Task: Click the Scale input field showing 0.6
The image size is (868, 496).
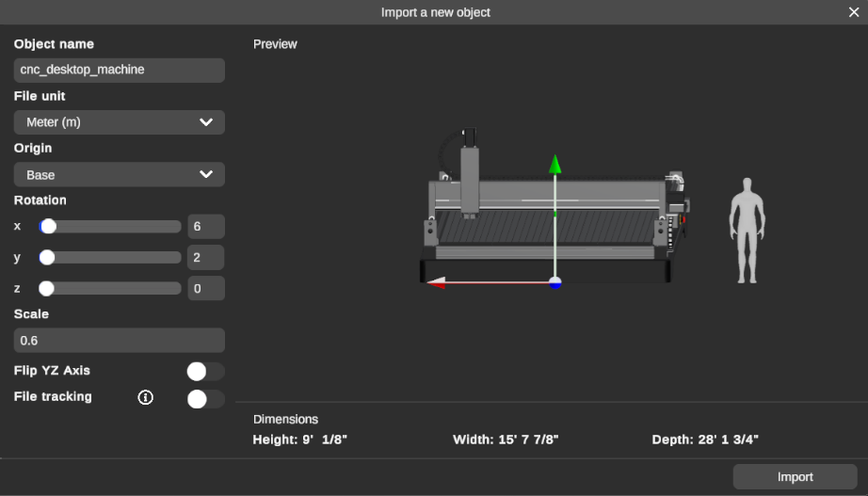Action: point(119,341)
